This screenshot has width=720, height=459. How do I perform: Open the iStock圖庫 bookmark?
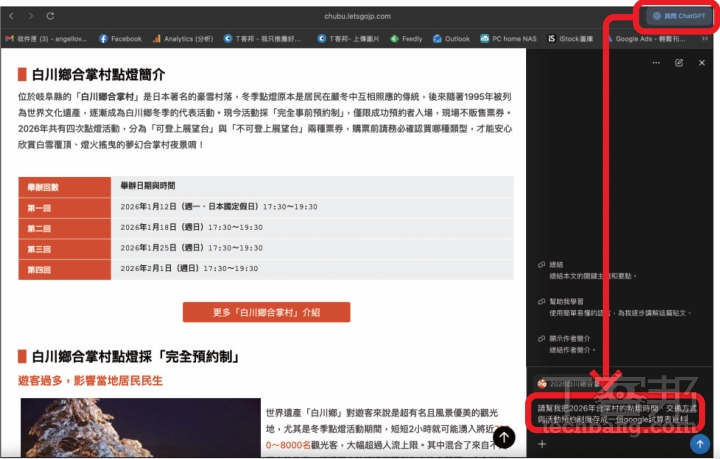point(570,39)
